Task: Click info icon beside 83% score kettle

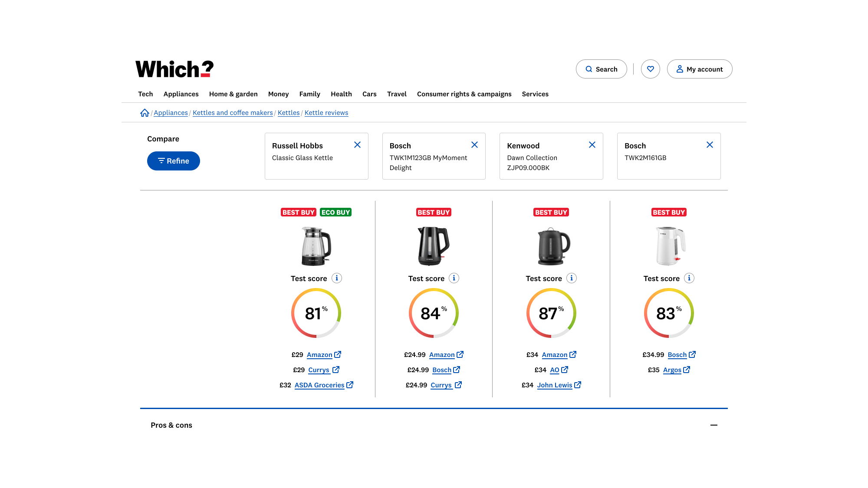Action: (689, 278)
